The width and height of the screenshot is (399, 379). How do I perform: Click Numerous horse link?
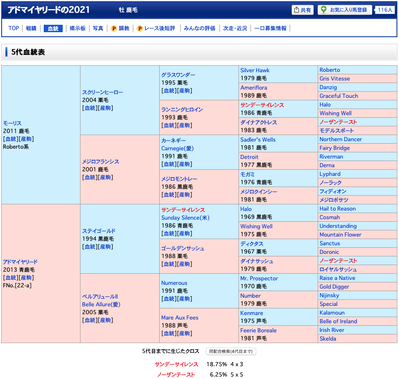point(174,283)
